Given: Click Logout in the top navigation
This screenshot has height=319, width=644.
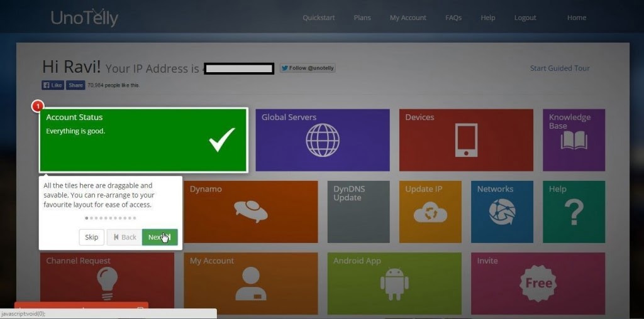Looking at the screenshot, I should [525, 18].
